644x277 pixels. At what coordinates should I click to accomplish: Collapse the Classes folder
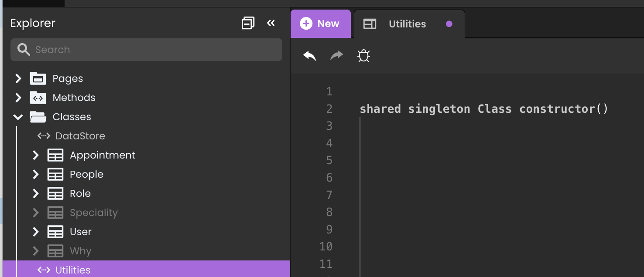coord(18,117)
